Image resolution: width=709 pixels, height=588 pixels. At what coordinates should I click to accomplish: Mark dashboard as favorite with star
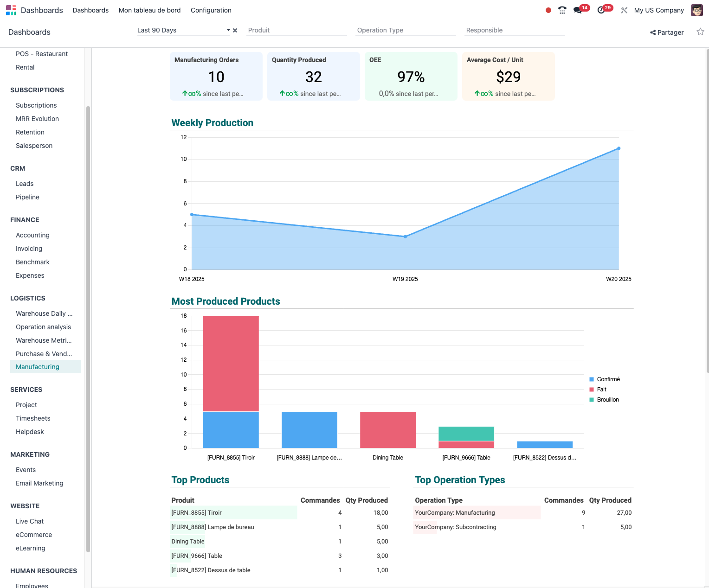700,32
